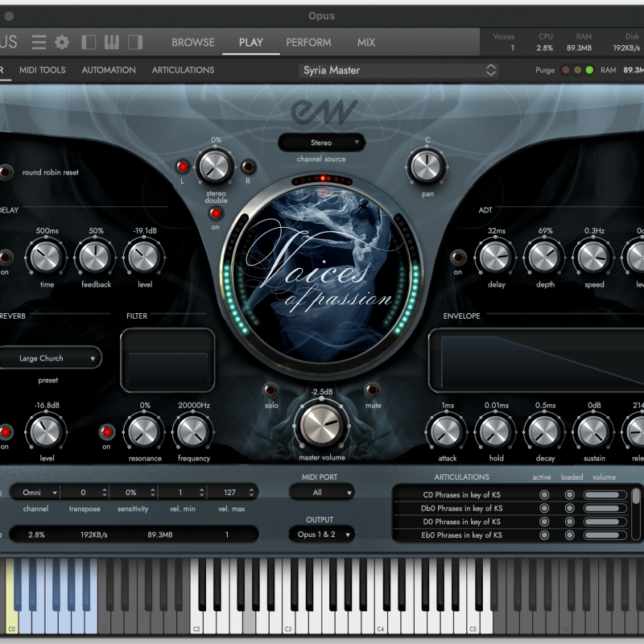644x644 pixels.
Task: Toggle the mute button
Action: 372,390
